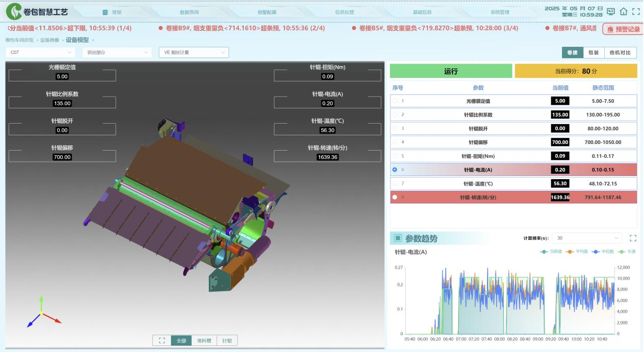Click fullscreen icon below the 3D model
644x352 pixels.
tap(162, 341)
